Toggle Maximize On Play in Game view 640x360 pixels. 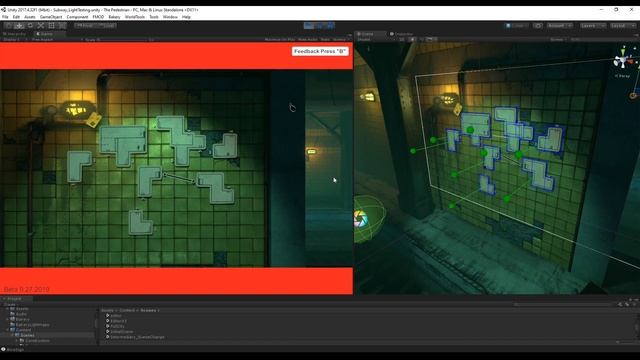click(280, 40)
